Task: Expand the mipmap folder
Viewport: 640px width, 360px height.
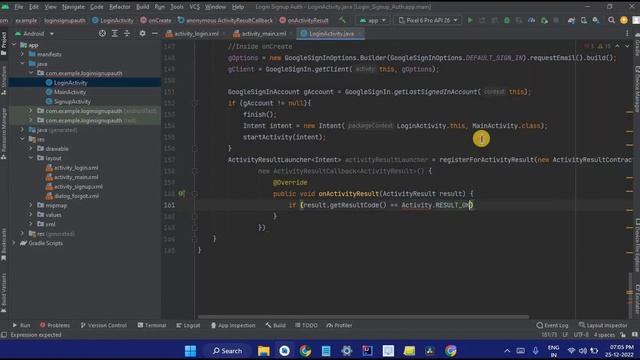Action: (x=31, y=205)
